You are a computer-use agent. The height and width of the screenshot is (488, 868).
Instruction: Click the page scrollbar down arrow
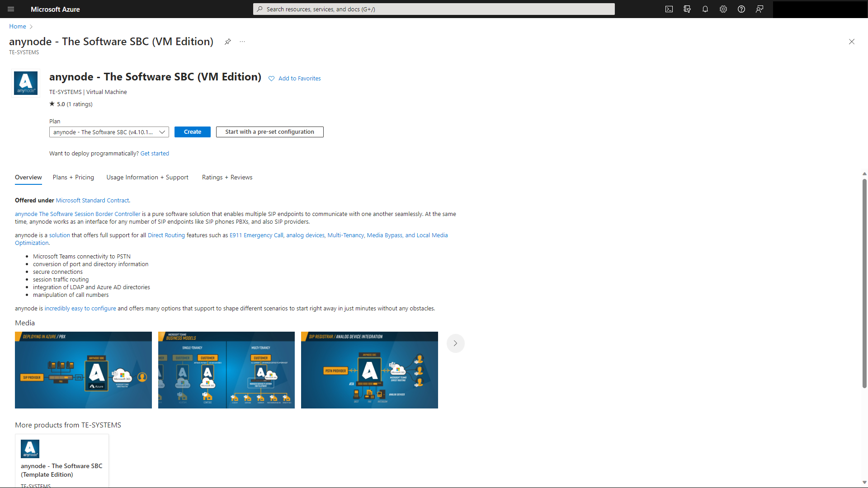click(x=864, y=483)
